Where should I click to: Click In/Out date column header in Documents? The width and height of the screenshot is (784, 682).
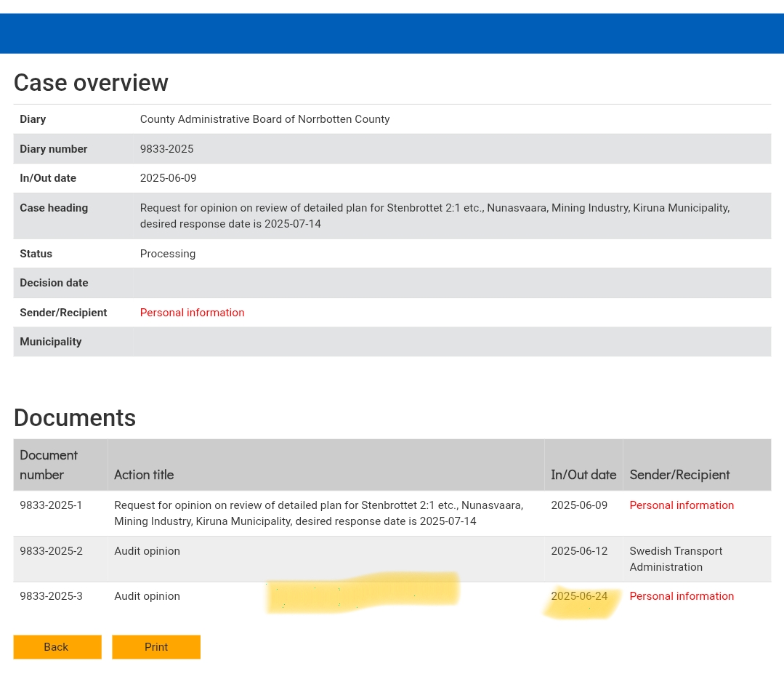pos(583,475)
